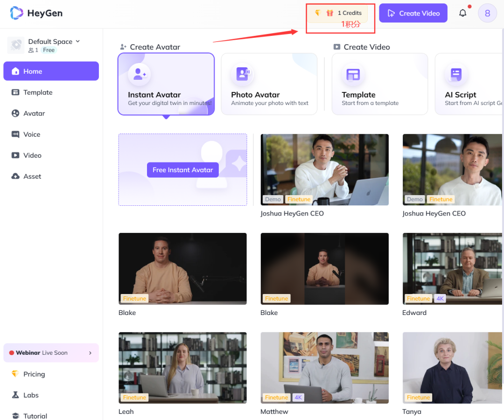Click the Leah name label
This screenshot has width=504, height=420.
click(126, 411)
